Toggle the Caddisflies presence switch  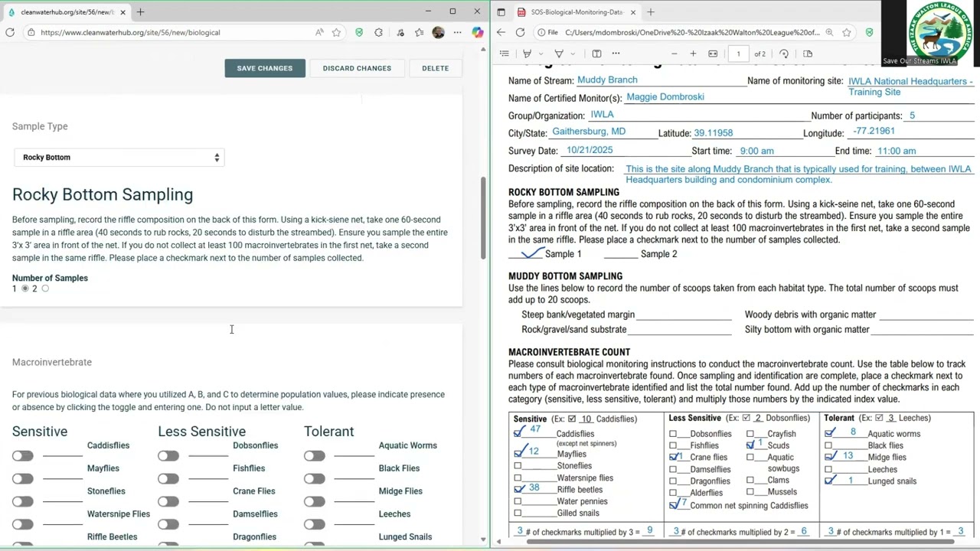tap(22, 455)
